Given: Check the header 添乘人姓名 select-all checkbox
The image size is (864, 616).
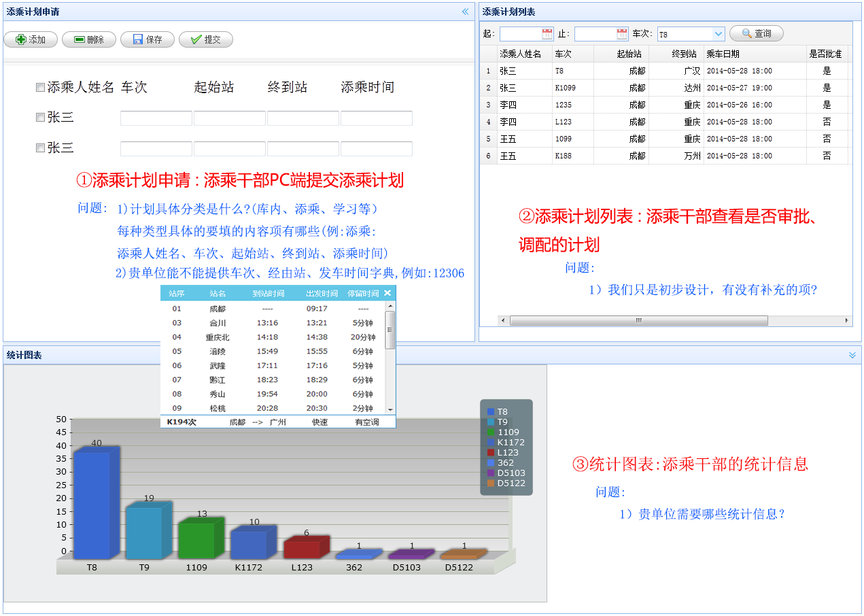Looking at the screenshot, I should [40, 88].
